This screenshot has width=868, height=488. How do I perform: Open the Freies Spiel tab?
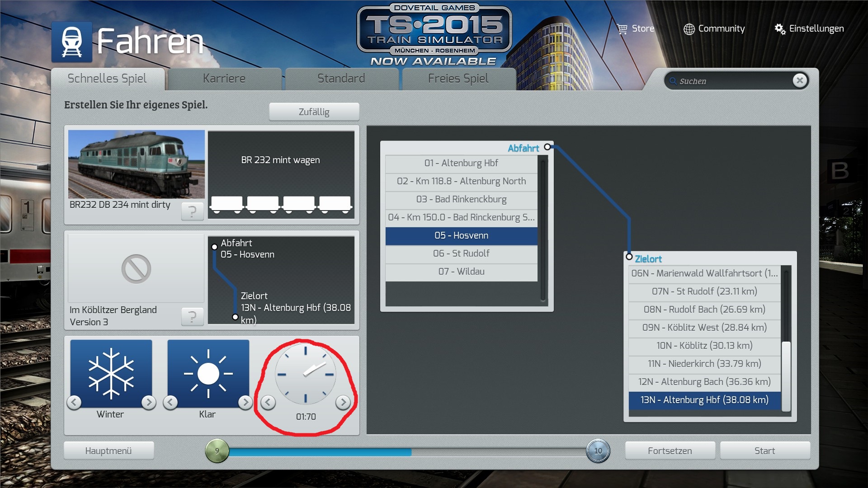pos(458,79)
